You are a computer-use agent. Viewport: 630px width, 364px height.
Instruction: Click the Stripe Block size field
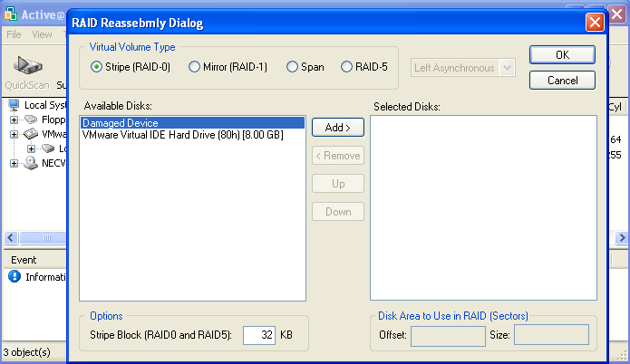pos(259,335)
